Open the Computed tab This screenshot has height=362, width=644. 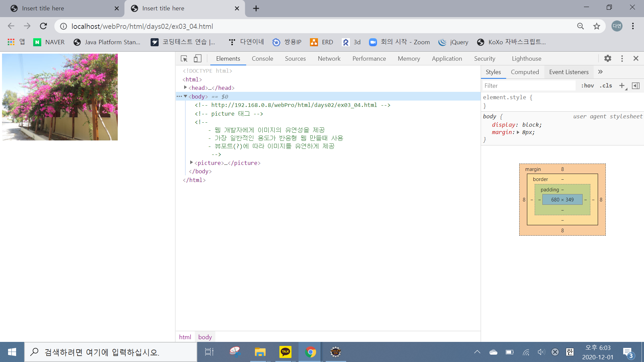click(x=525, y=72)
